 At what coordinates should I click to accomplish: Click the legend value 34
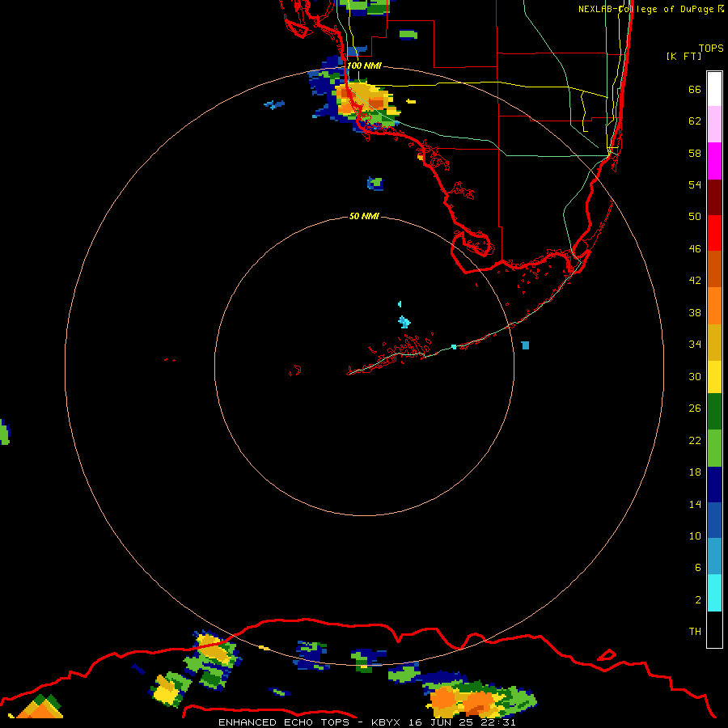[695, 345]
